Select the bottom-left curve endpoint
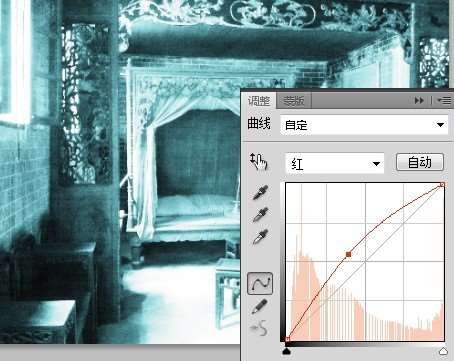Viewport: 454px width, 361px height. [288, 339]
